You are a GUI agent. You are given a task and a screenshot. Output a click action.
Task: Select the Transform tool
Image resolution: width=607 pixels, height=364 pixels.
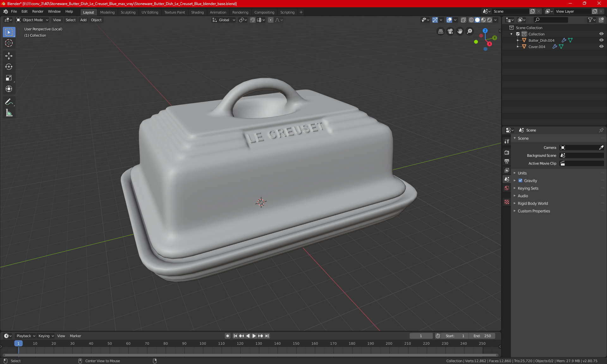pos(9,89)
